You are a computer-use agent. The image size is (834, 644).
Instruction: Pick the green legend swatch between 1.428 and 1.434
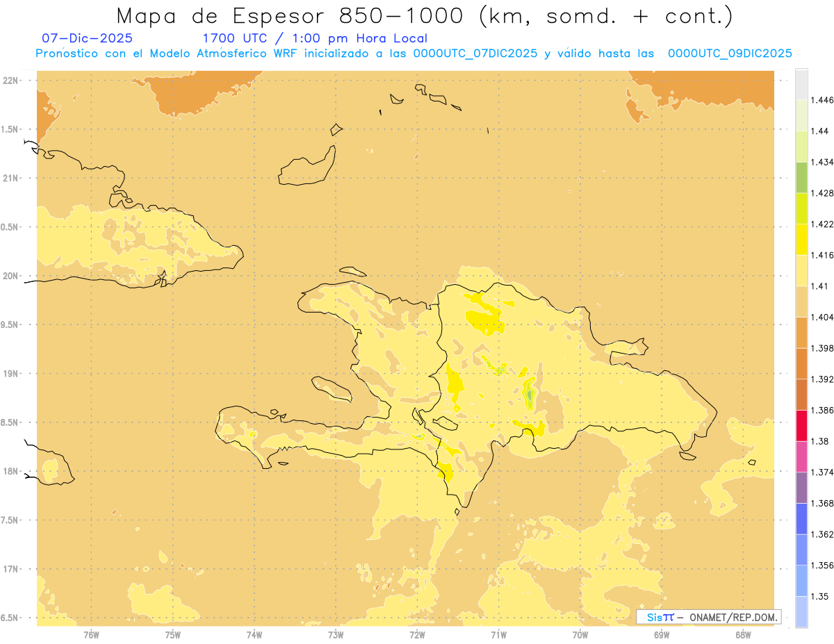801,177
